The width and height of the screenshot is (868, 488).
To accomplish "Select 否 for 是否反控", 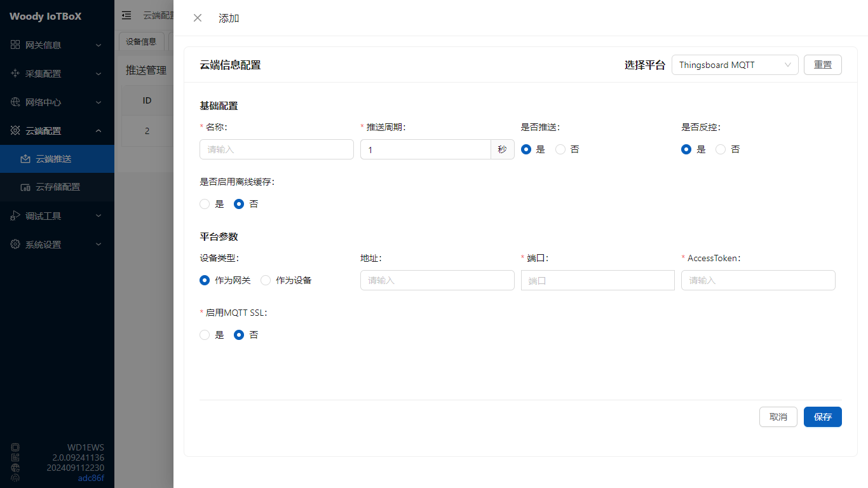I will 721,149.
